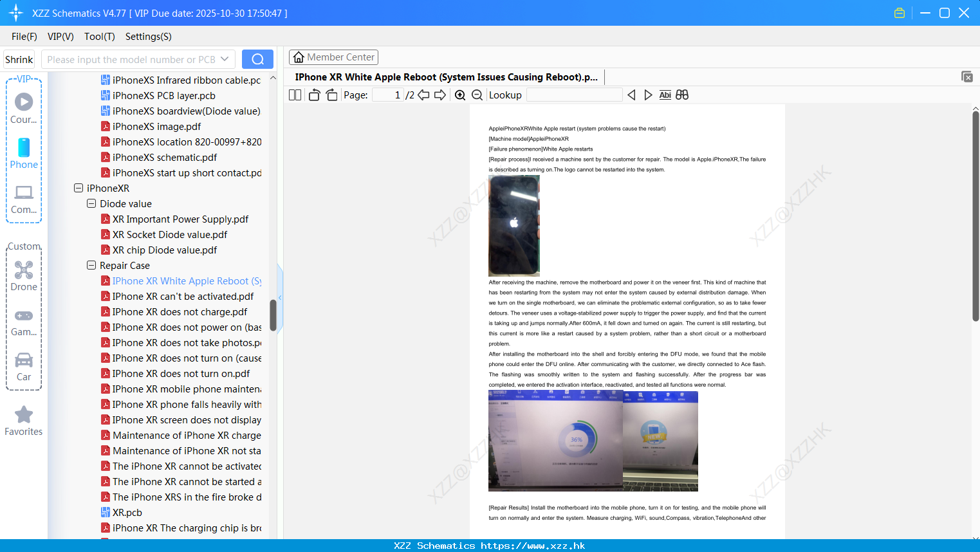This screenshot has height=552, width=980.
Task: Open XR Socket Diode value.pdf
Action: (164, 235)
